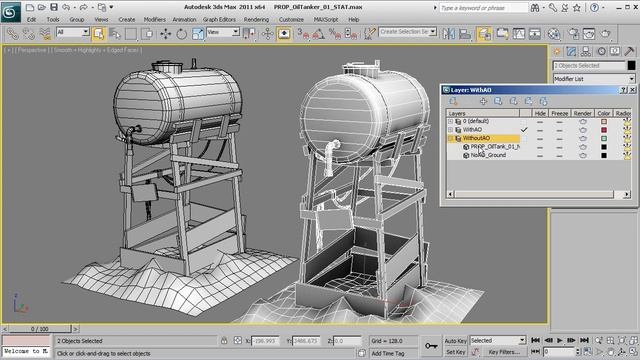Image resolution: width=640 pixels, height=360 pixels.
Task: Toggle Hide for the WithAO layer
Action: click(540, 130)
